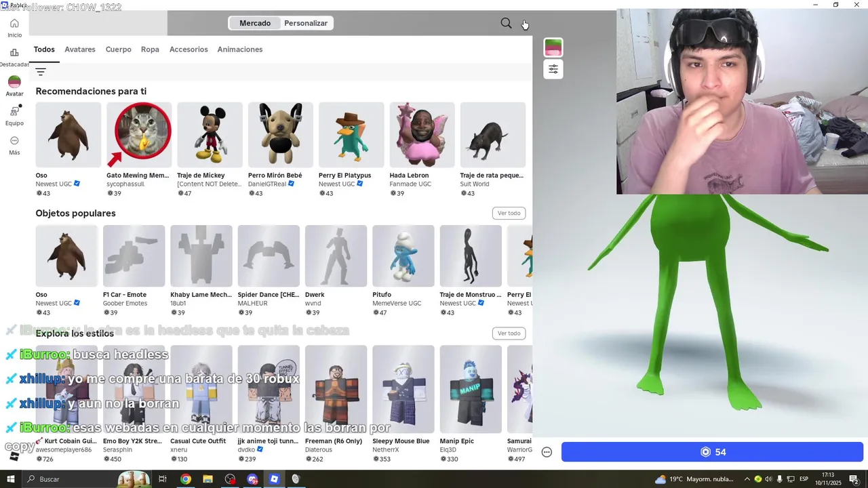Click the 'Objetos populares' heading
The width and height of the screenshot is (868, 488).
pyautogui.click(x=75, y=213)
